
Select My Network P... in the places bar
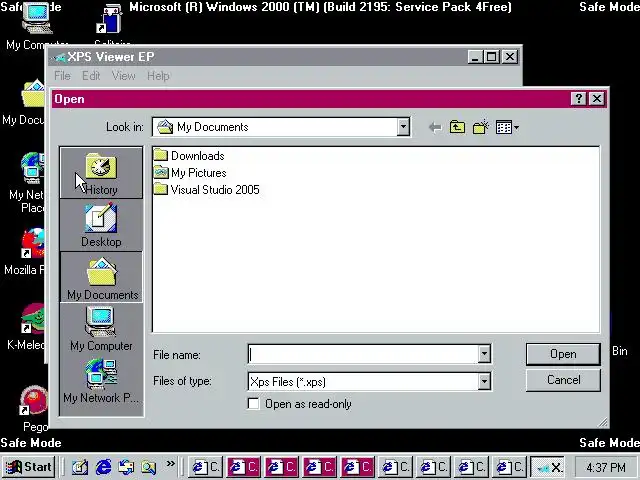(101, 381)
